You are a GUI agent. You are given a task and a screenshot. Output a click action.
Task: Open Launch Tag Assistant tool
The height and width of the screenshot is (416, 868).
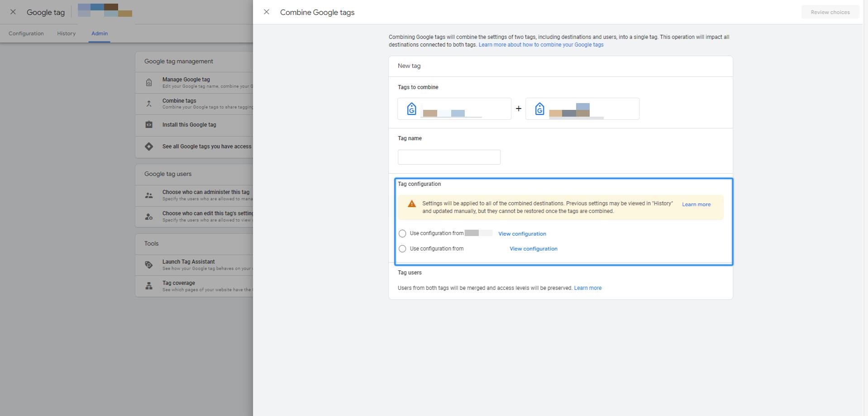[x=194, y=265]
